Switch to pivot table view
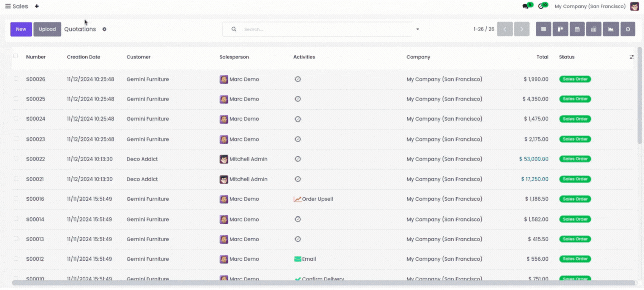Viewport: 644px width, 290px height. tap(594, 29)
